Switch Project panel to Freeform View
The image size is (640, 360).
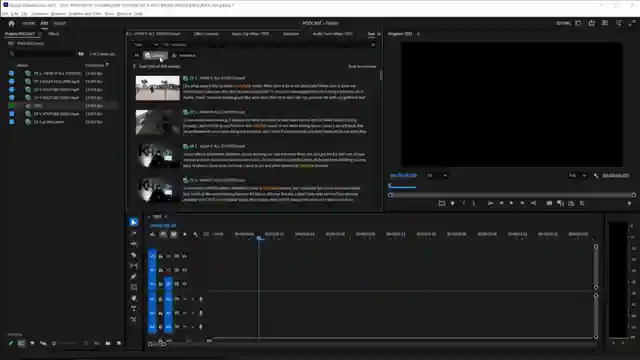click(x=43, y=344)
